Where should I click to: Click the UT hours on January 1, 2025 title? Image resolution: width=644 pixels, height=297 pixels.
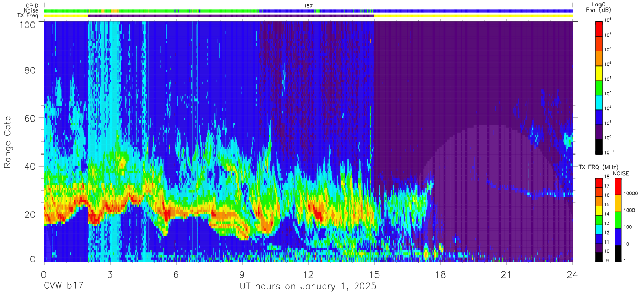308,287
